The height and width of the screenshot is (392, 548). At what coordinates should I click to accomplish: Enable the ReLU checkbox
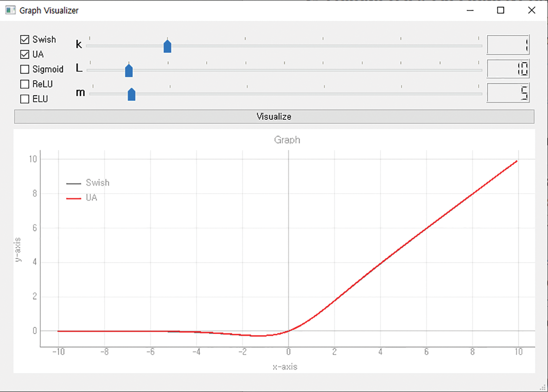[24, 84]
